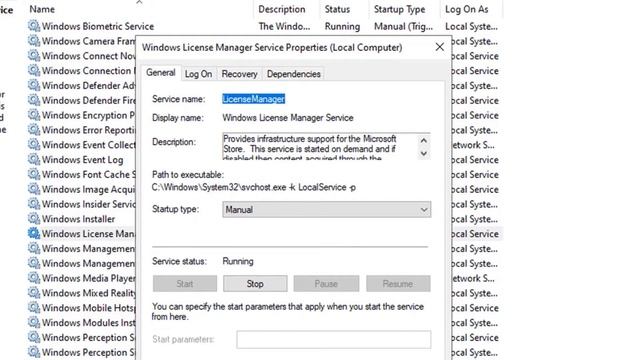640x360 pixels.
Task: Click the Windows Event Collector gear icon
Action: (34, 144)
